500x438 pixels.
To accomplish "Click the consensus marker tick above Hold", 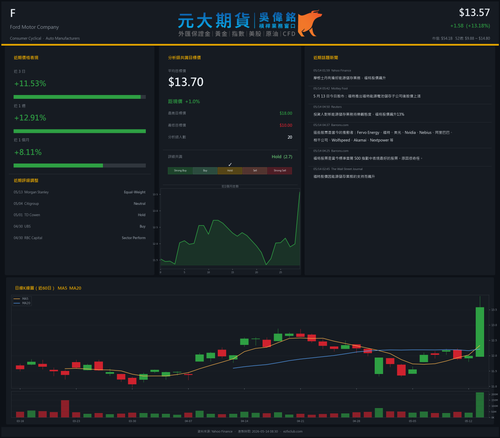I will [230, 164].
